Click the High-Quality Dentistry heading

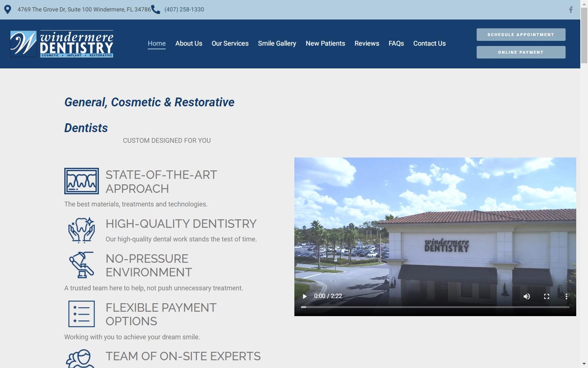coord(181,224)
